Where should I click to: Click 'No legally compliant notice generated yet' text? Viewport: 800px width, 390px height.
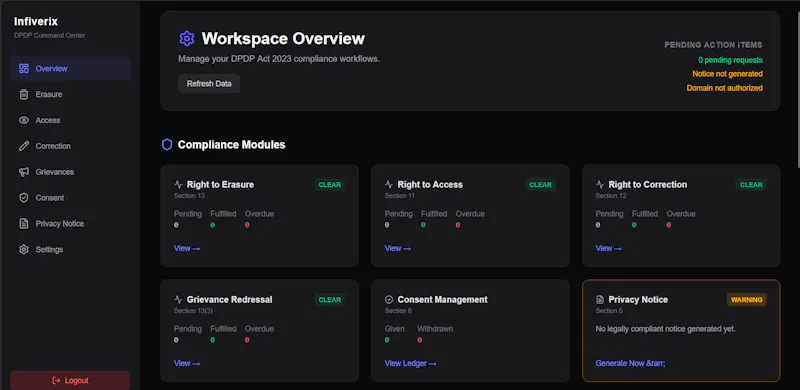tap(665, 329)
